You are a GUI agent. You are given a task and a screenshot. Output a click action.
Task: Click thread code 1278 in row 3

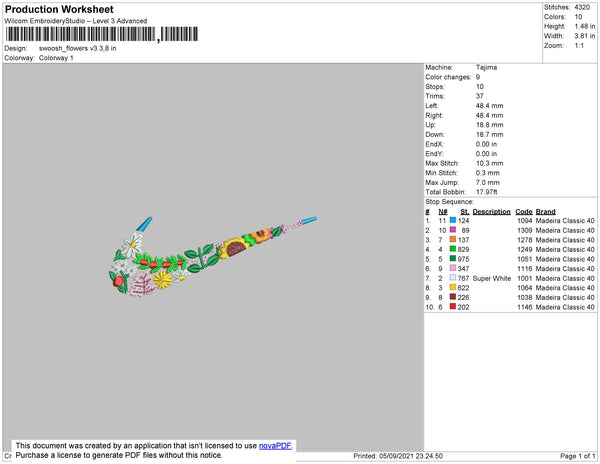click(x=525, y=240)
